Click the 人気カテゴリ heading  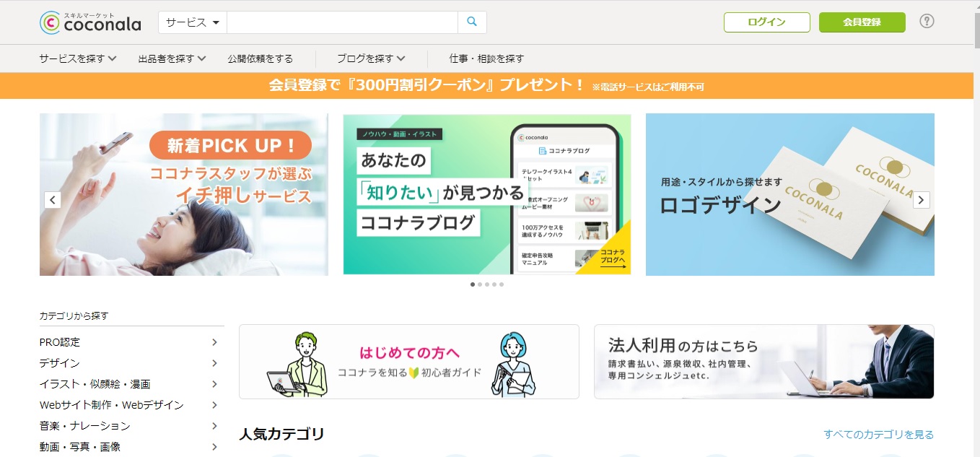click(281, 434)
